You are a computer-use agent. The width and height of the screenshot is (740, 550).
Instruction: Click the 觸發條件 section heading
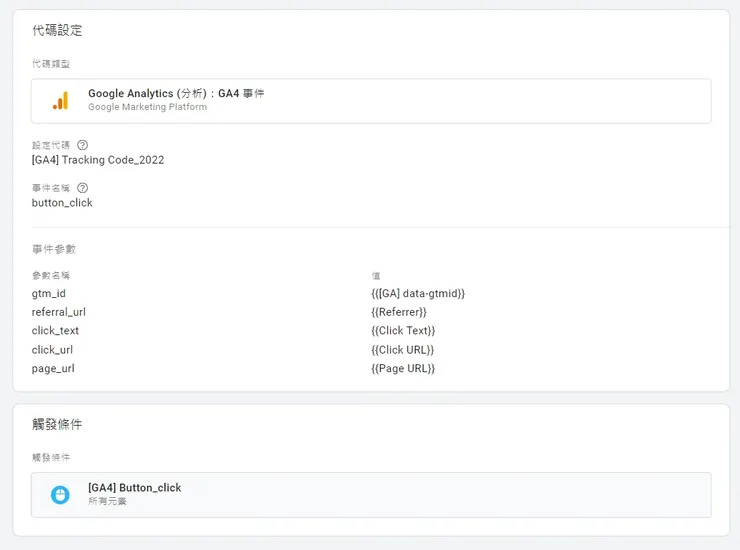(x=57, y=425)
